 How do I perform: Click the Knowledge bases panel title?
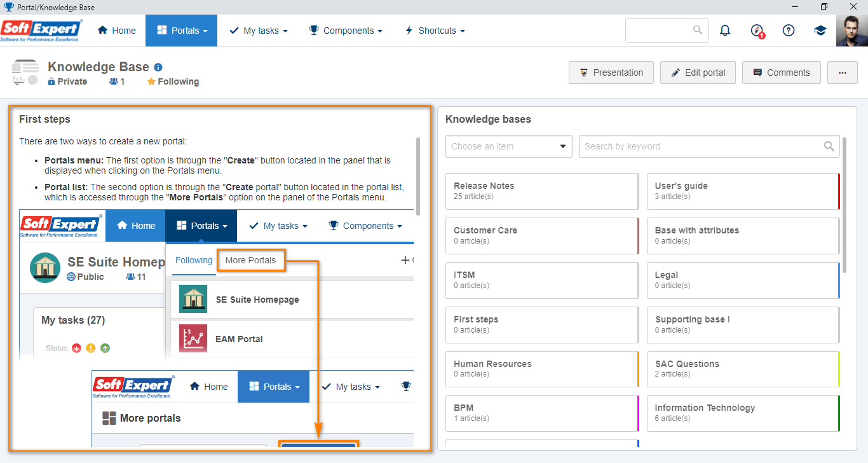tap(488, 119)
